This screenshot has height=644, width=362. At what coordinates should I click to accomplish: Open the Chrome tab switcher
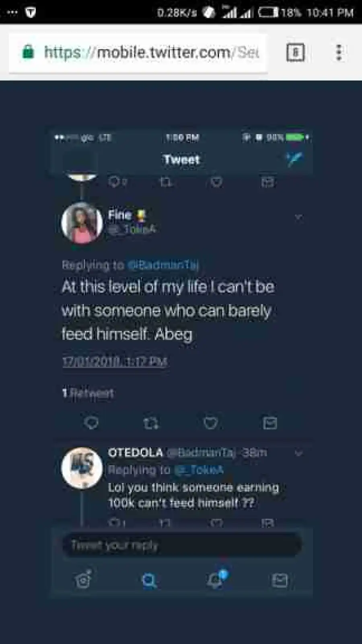coord(295,52)
